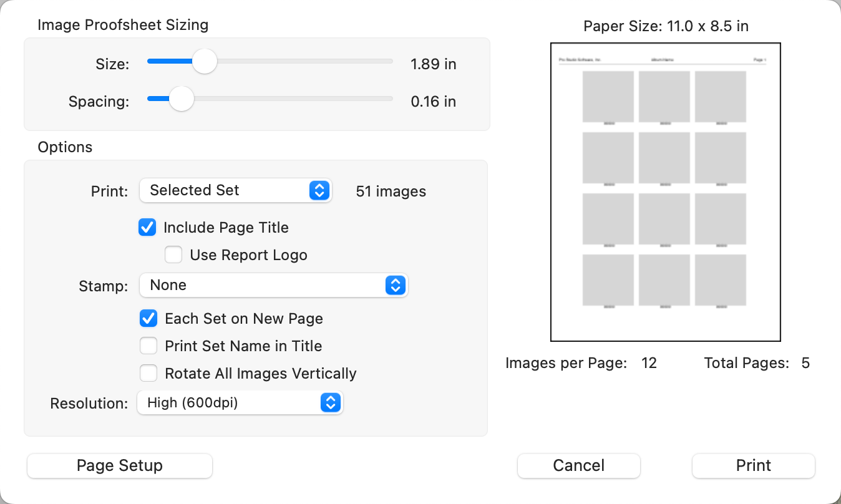841x504 pixels.
Task: Click the Page Setup button
Action: coord(120,466)
